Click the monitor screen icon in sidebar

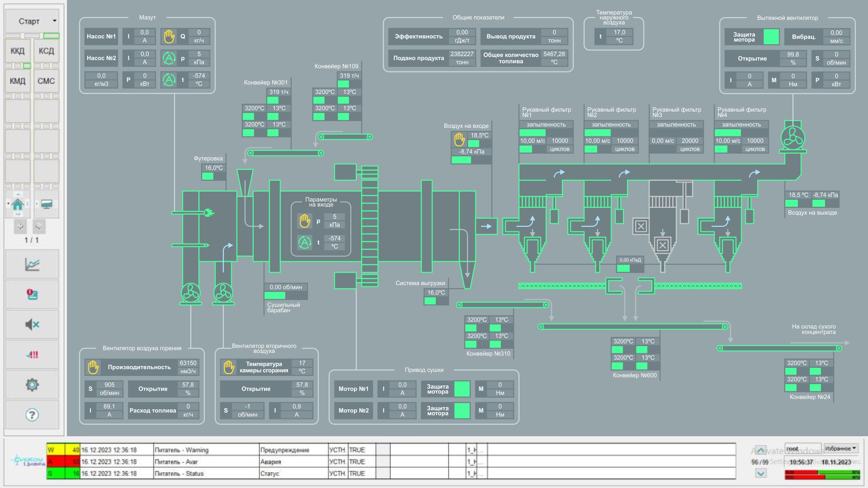[x=46, y=204]
